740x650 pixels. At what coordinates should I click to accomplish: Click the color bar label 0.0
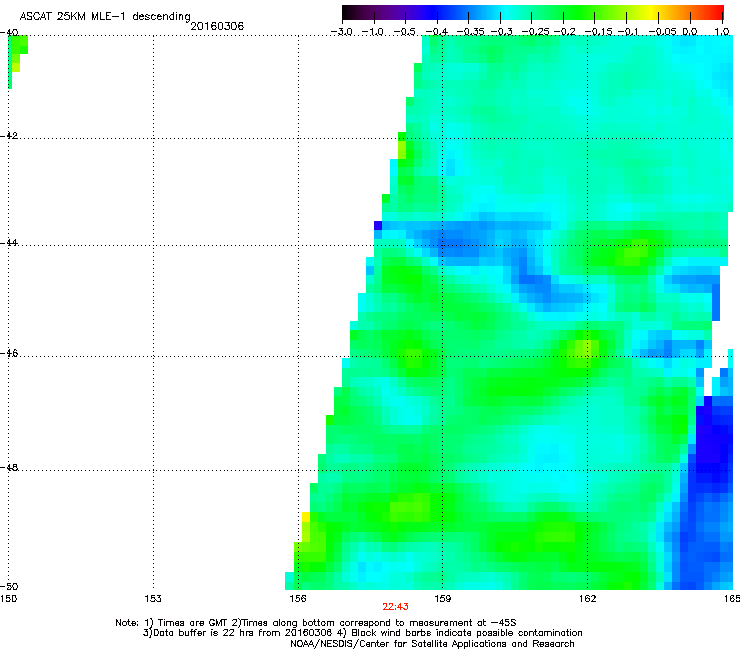[x=690, y=32]
